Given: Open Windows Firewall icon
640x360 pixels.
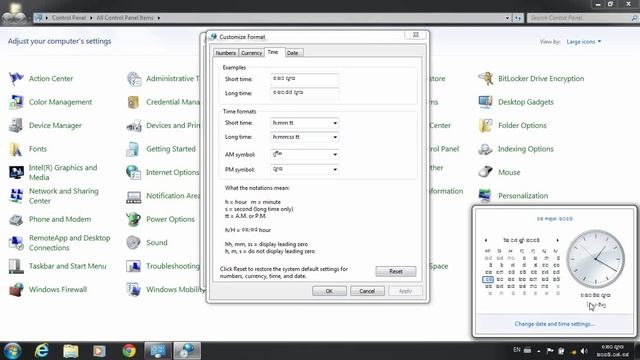Looking at the screenshot, I should click(x=16, y=289).
